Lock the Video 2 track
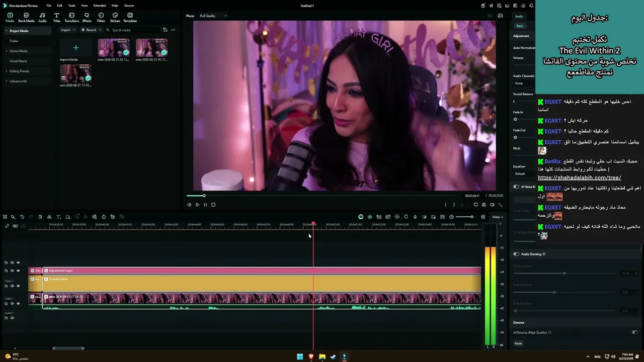 tap(6, 286)
